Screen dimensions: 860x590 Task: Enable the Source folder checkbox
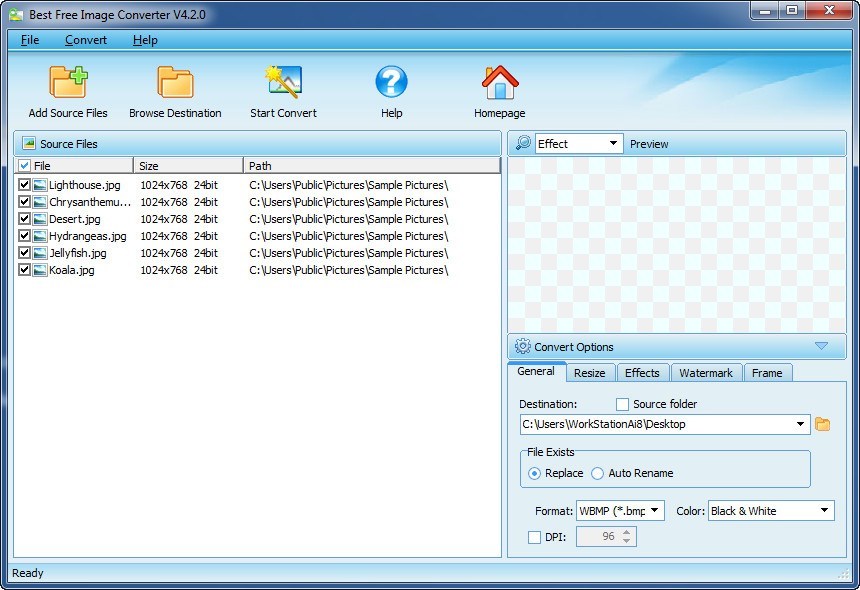[622, 404]
